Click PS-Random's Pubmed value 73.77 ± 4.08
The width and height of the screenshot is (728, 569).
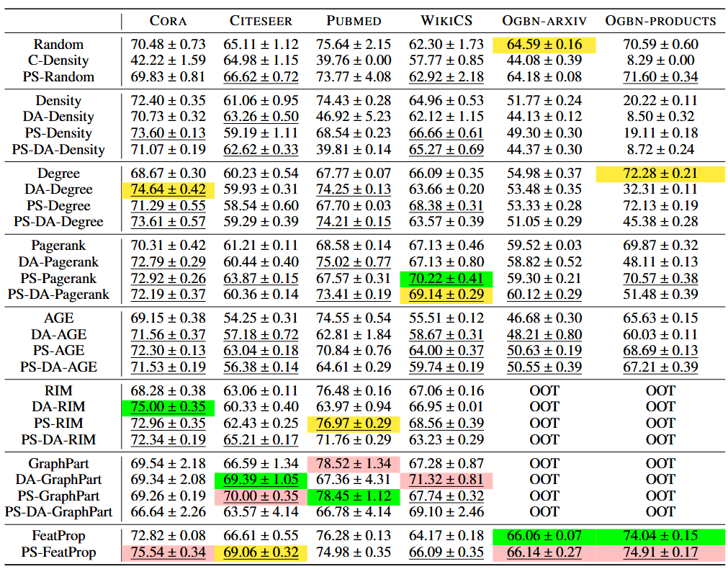click(354, 76)
